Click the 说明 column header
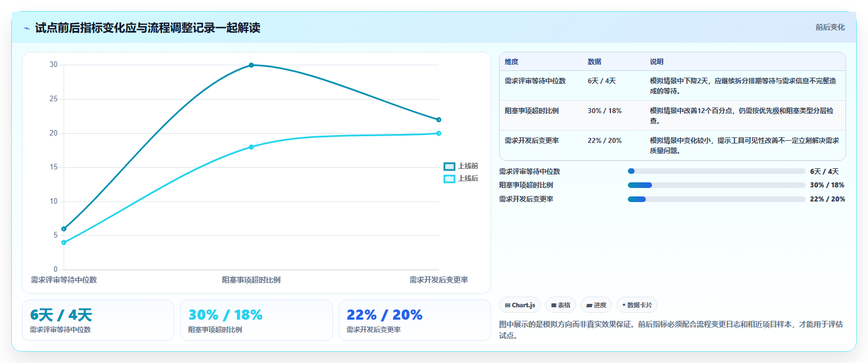Viewport: 868px width, 363px height. [x=656, y=62]
